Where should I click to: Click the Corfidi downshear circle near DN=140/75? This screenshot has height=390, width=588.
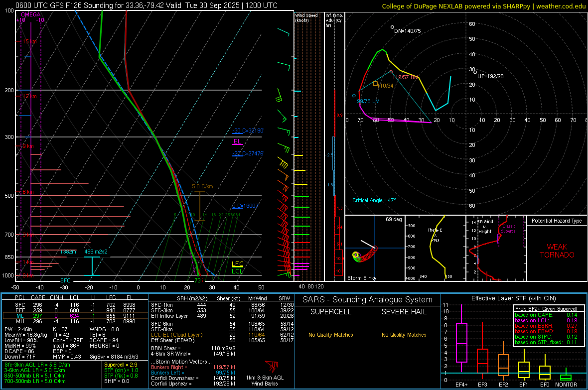392,27
